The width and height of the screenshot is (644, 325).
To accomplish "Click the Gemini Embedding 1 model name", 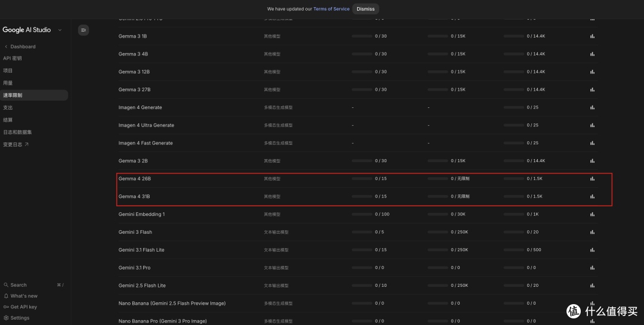I will point(142,214).
